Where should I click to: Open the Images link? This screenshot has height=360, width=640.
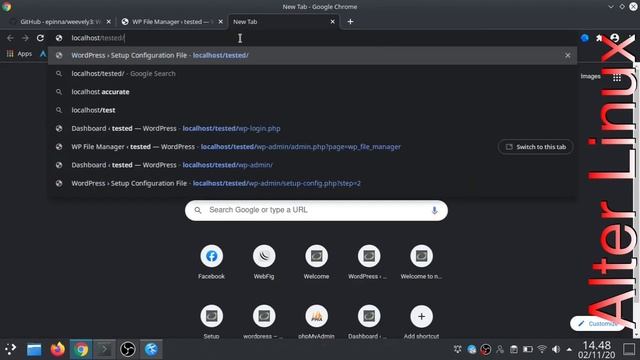click(x=590, y=76)
